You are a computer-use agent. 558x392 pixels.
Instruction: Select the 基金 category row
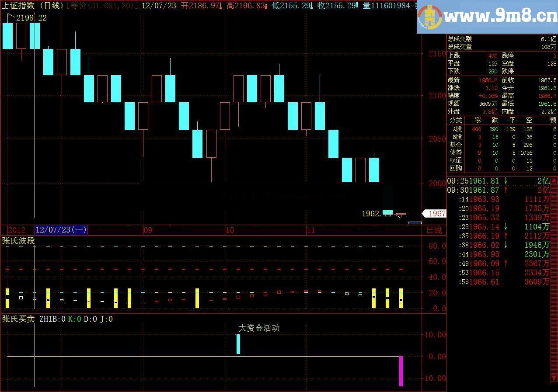502,145
